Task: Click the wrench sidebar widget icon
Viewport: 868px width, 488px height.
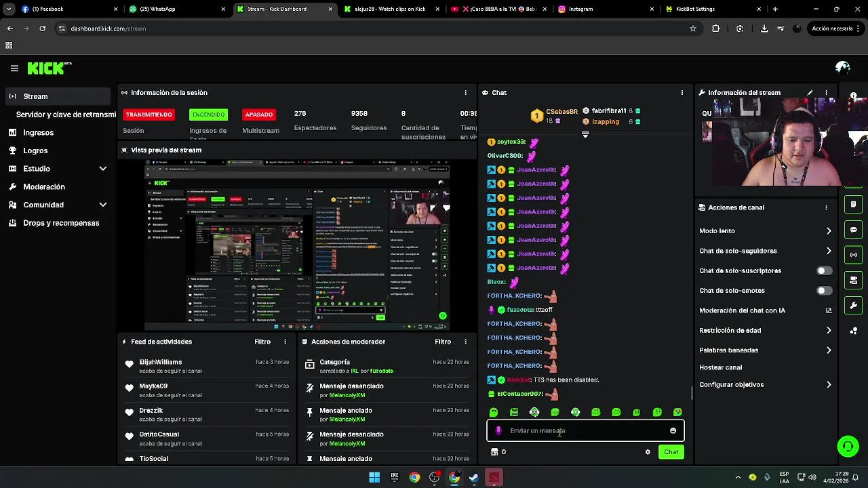Action: point(854,306)
